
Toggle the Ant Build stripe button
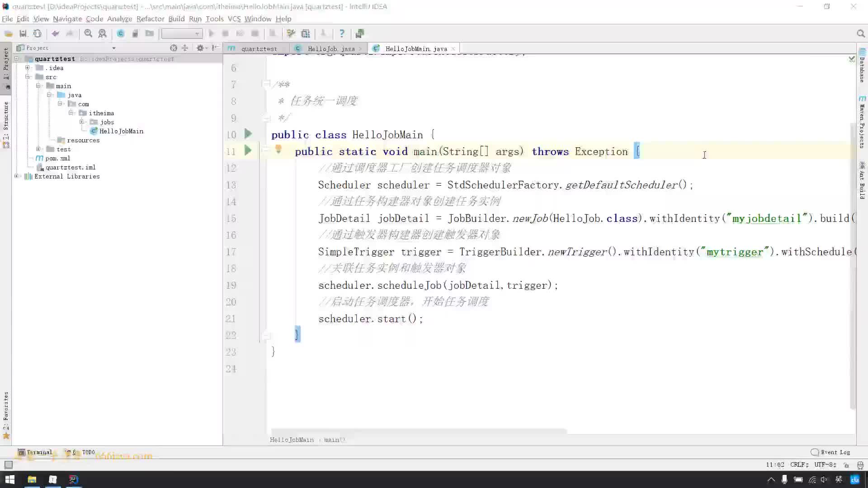pos(862,180)
